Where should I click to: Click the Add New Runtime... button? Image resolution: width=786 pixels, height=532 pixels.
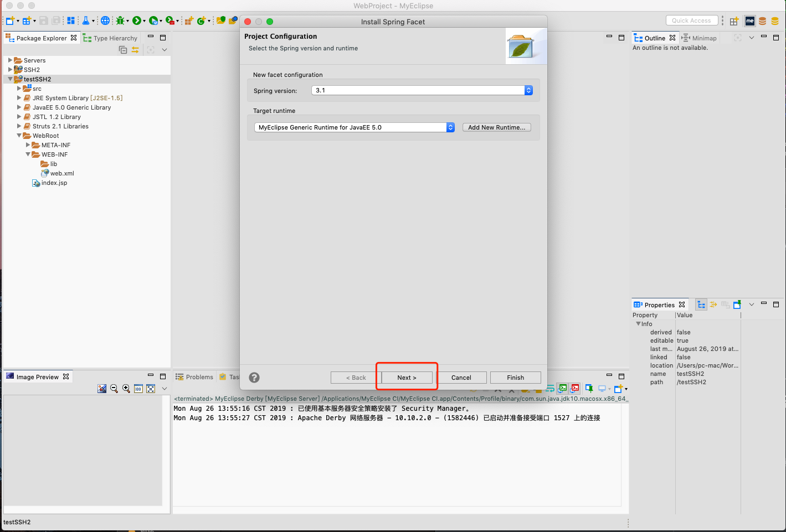pyautogui.click(x=497, y=127)
